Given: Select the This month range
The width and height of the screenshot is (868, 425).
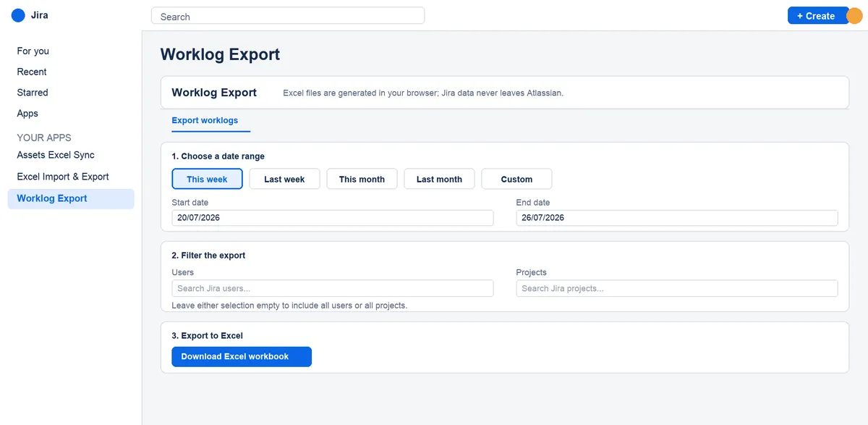Looking at the screenshot, I should (362, 179).
